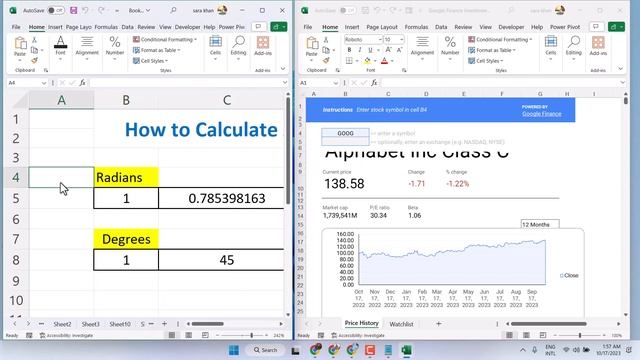Screen dimensions: 640x360
Task: Click Bold button in right Excel window
Action: coord(349,50)
